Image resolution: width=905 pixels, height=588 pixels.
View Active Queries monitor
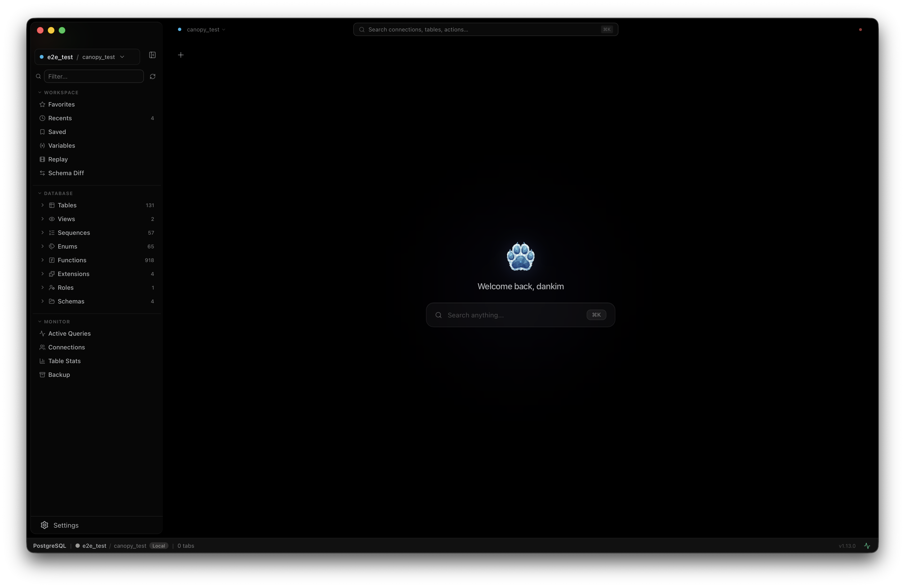(70, 334)
